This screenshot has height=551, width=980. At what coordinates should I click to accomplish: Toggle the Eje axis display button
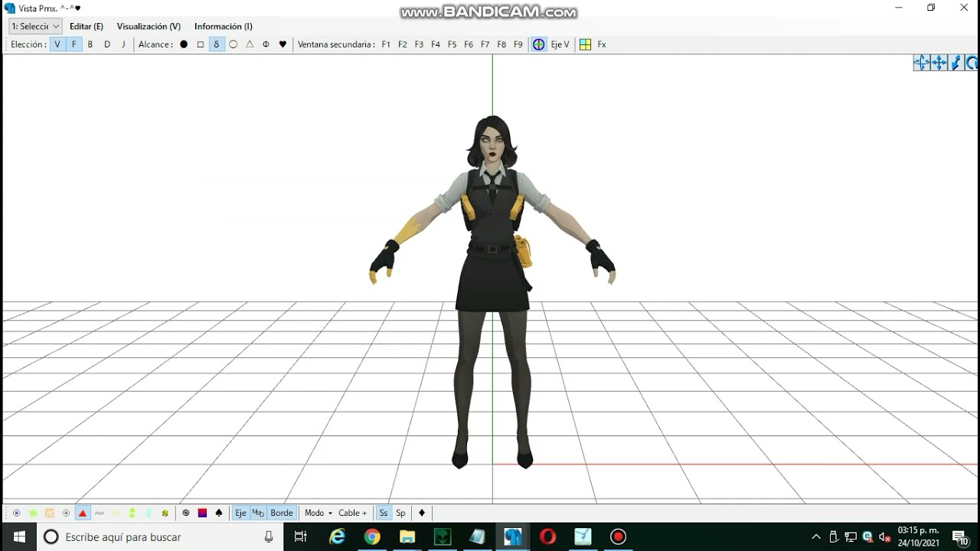240,513
